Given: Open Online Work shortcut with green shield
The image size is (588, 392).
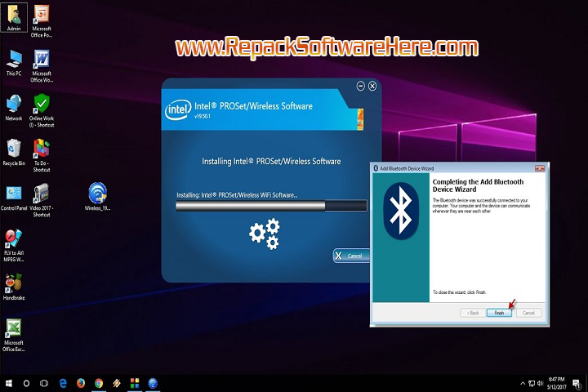Looking at the screenshot, I should coord(42,111).
